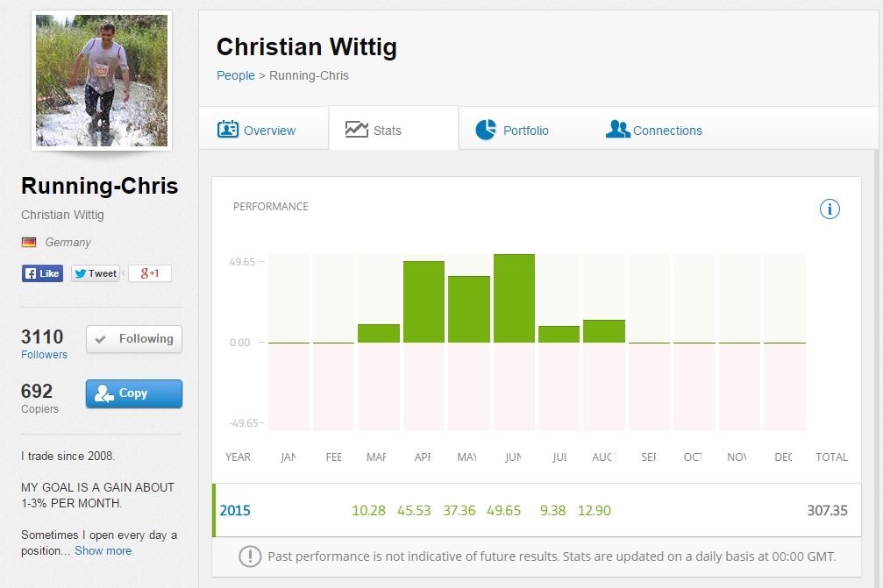Select the 2015 year row

pyautogui.click(x=234, y=510)
